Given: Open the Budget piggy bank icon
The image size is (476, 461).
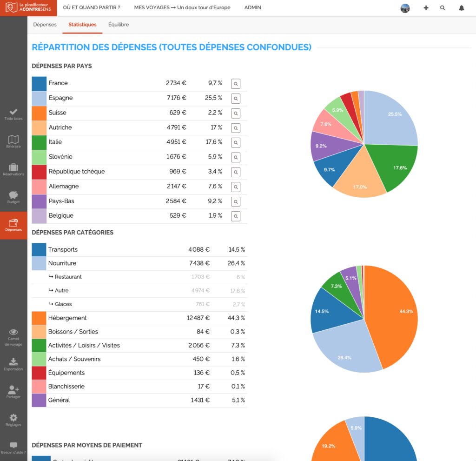Looking at the screenshot, I should pyautogui.click(x=13, y=197).
